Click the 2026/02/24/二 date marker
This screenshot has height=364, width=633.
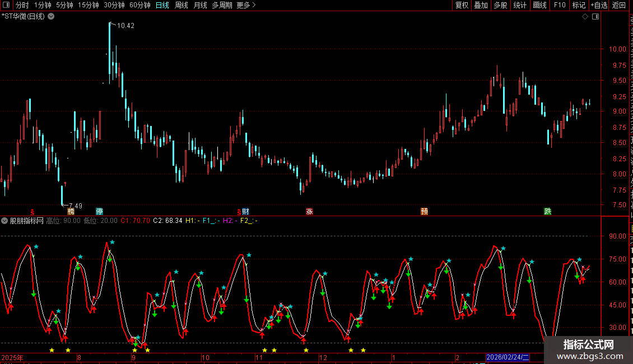pyautogui.click(x=508, y=357)
